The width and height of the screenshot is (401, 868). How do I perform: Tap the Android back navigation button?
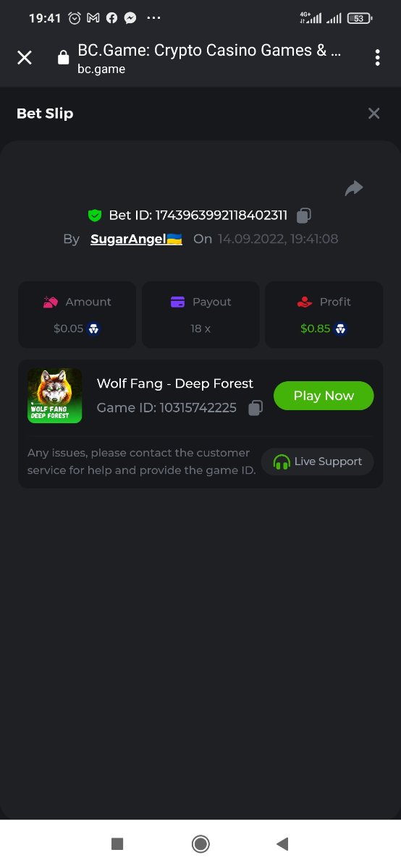283,843
